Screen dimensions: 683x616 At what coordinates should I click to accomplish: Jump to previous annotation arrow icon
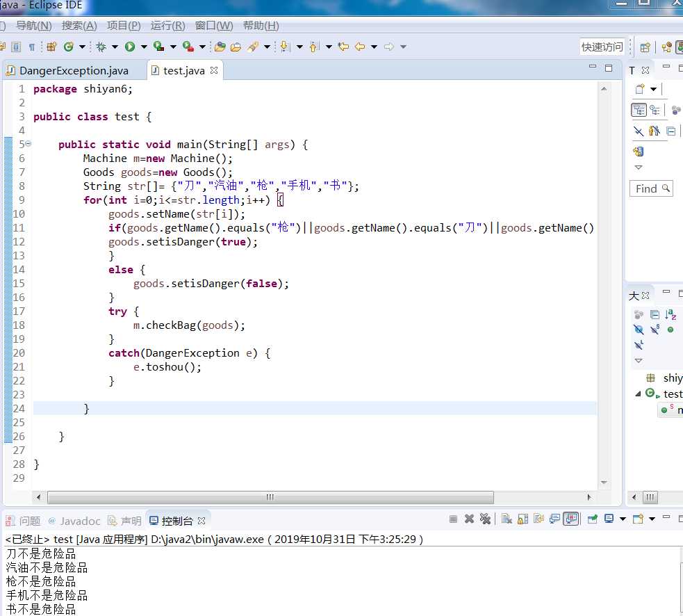click(x=313, y=47)
